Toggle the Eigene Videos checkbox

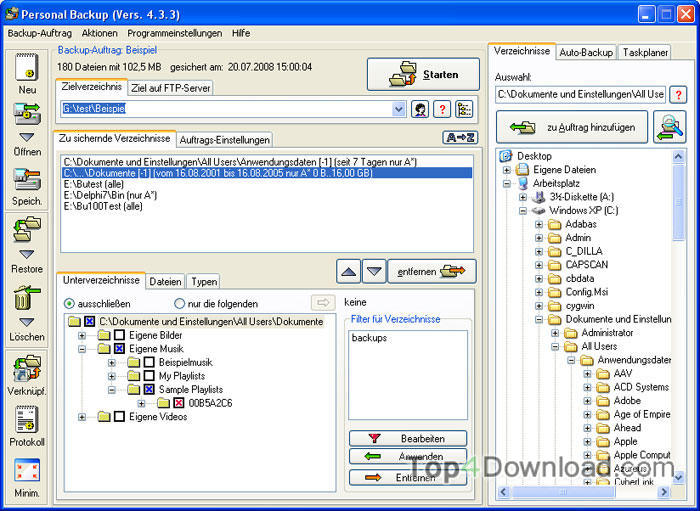[x=119, y=417]
